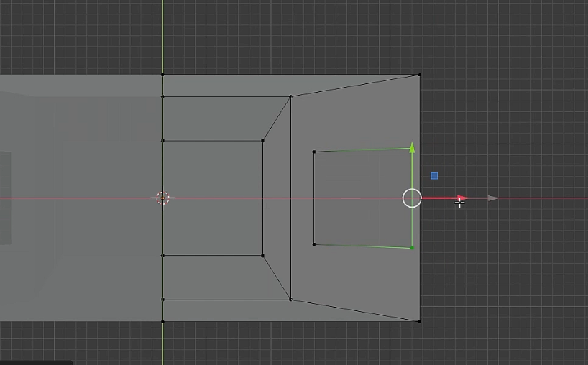Select upper-left vertex of the green-edged selected face

tap(314, 152)
